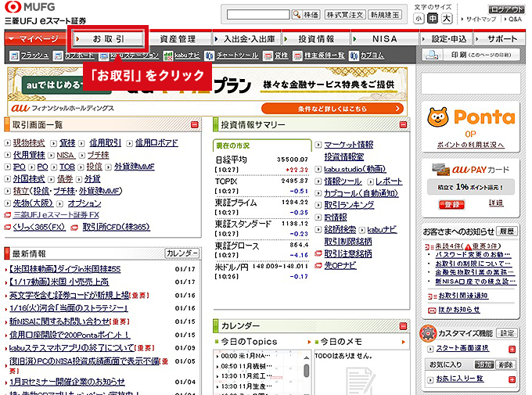Collapse the スタート画面選択 item
532x395 pixels.
coord(512,349)
